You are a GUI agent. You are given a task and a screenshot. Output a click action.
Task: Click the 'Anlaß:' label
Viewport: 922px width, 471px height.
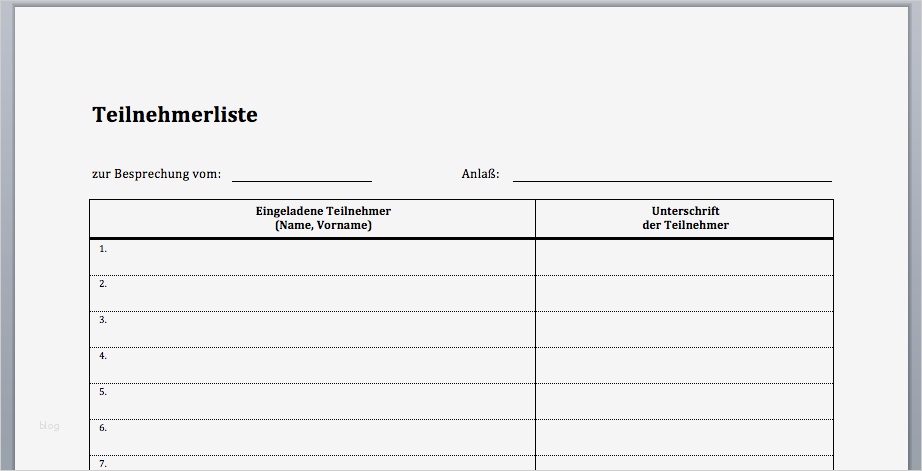(x=480, y=174)
